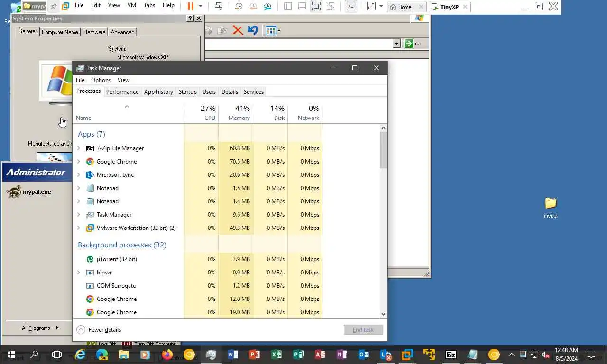This screenshot has height=364, width=607.
Task: Expand the stretch display dropdown arrow
Action: 381,6
